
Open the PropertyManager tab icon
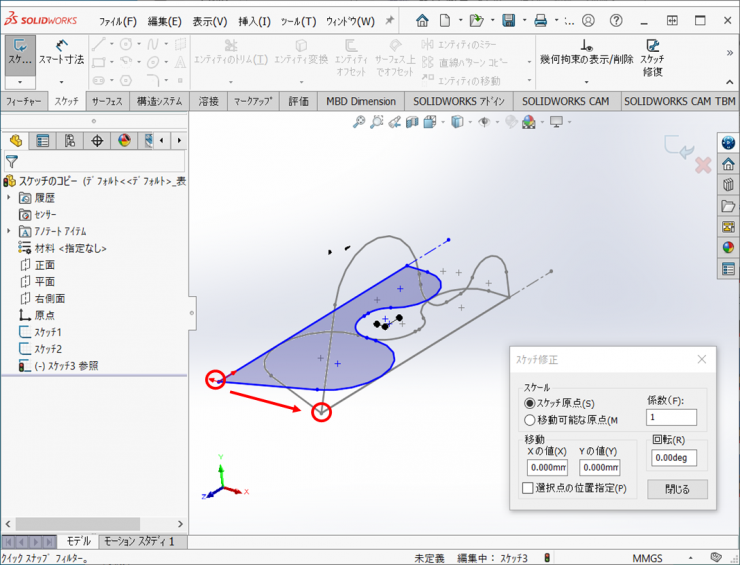point(43,141)
